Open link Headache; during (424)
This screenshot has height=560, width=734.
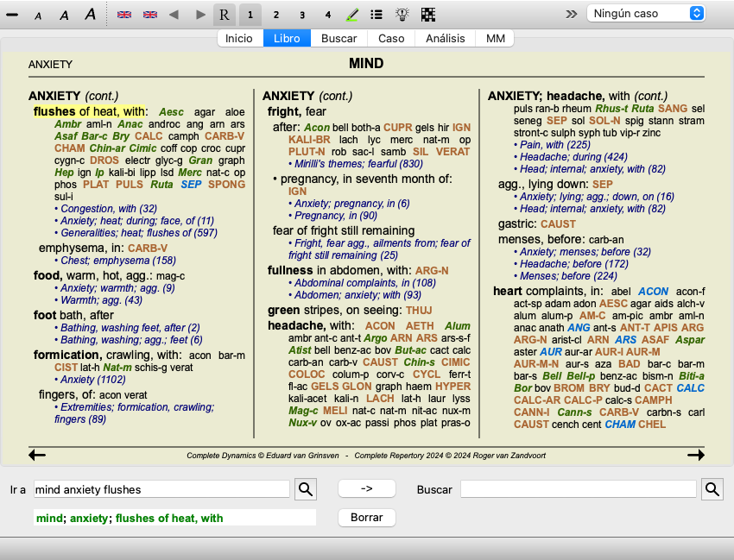click(x=574, y=157)
